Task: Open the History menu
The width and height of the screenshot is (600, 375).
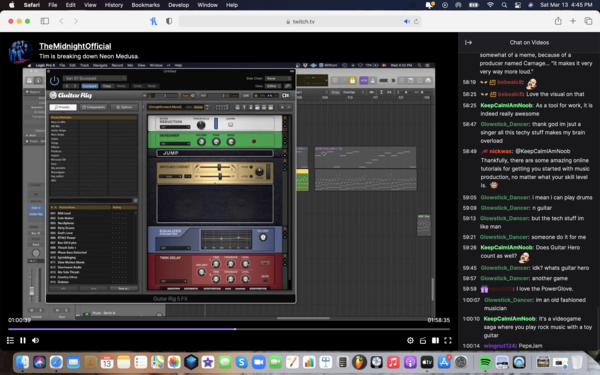Action: click(114, 5)
